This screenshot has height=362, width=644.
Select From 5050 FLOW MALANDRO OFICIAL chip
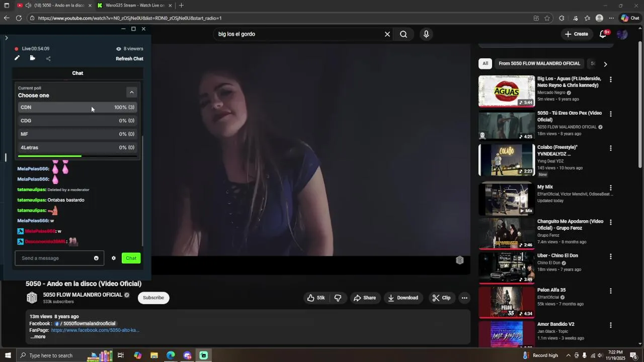point(539,64)
